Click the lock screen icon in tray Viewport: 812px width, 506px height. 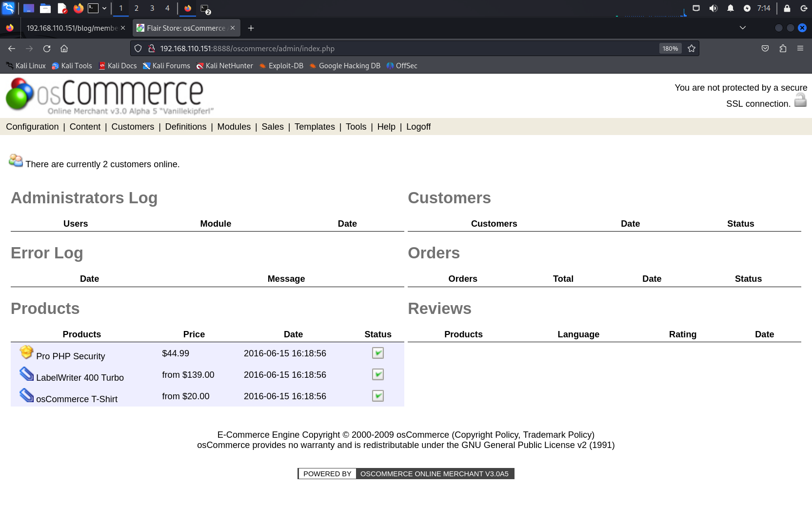pos(787,8)
